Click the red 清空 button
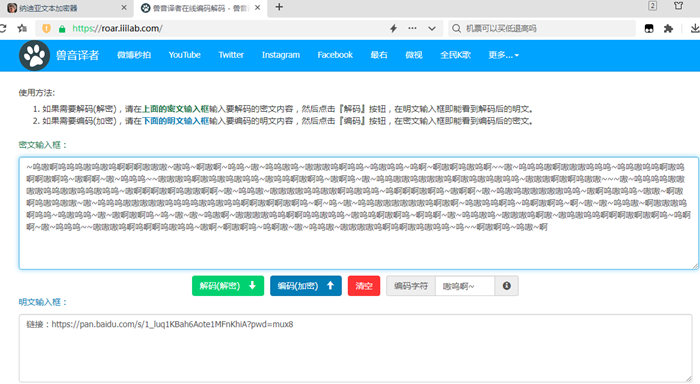Screen dimensions: 700x384 point(364,286)
